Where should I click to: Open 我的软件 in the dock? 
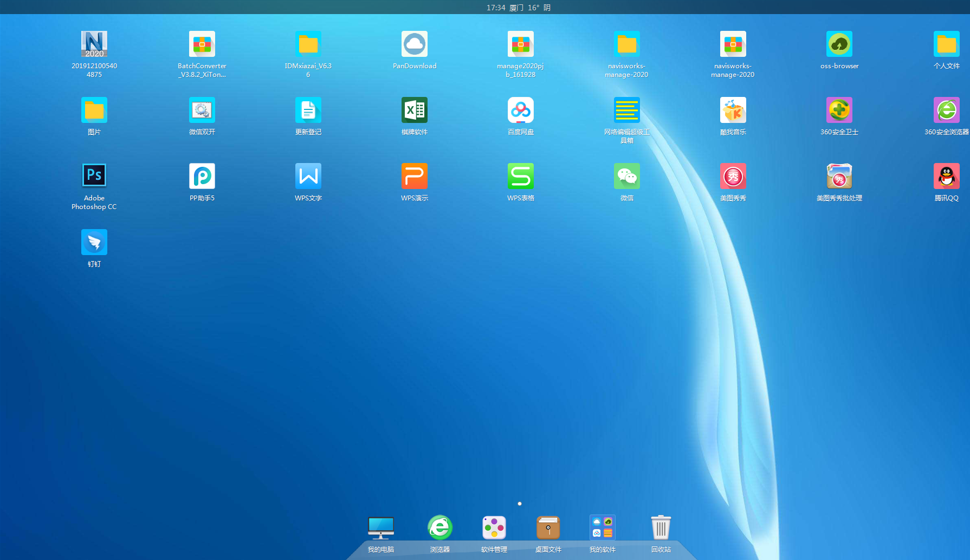[x=603, y=528]
